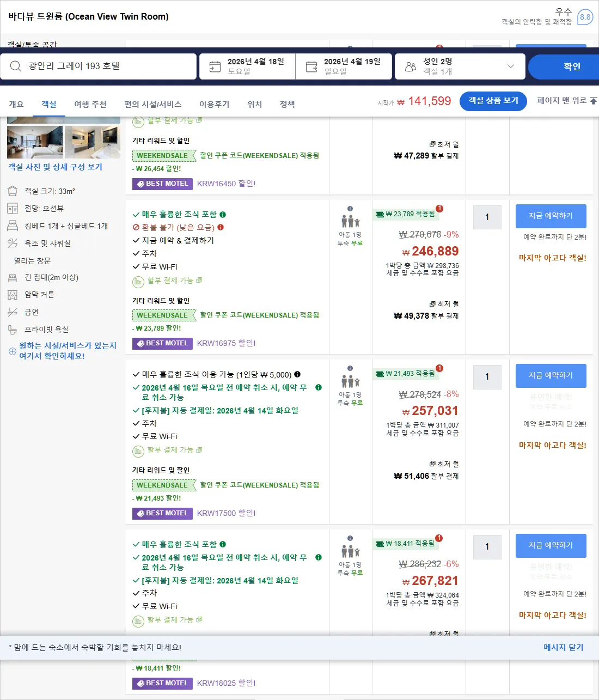Click 원하는 시설/서비스가 있는지 여기서 확인하세요 link
Viewport: 599px width, 700px height.
point(68,351)
